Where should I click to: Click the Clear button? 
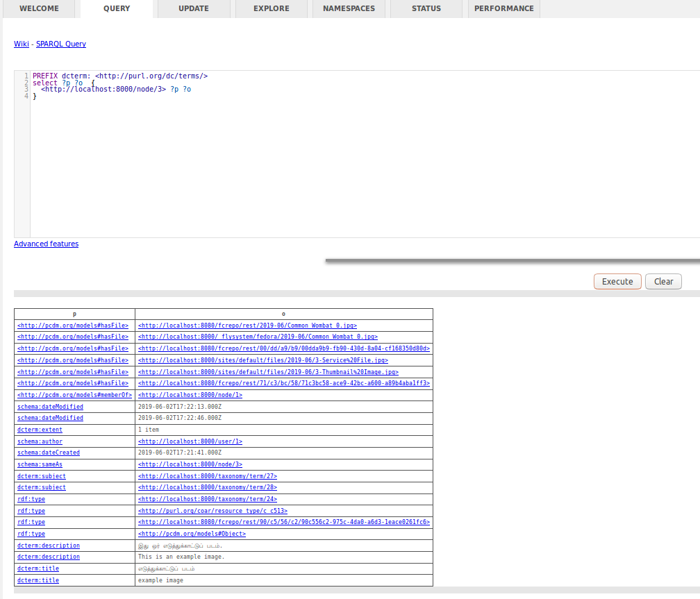[x=662, y=281]
